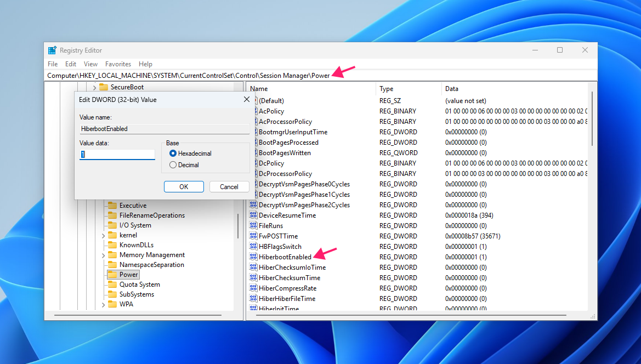Cancel the Edit DWORD dialog
Screen dimensions: 641x364
coord(229,186)
